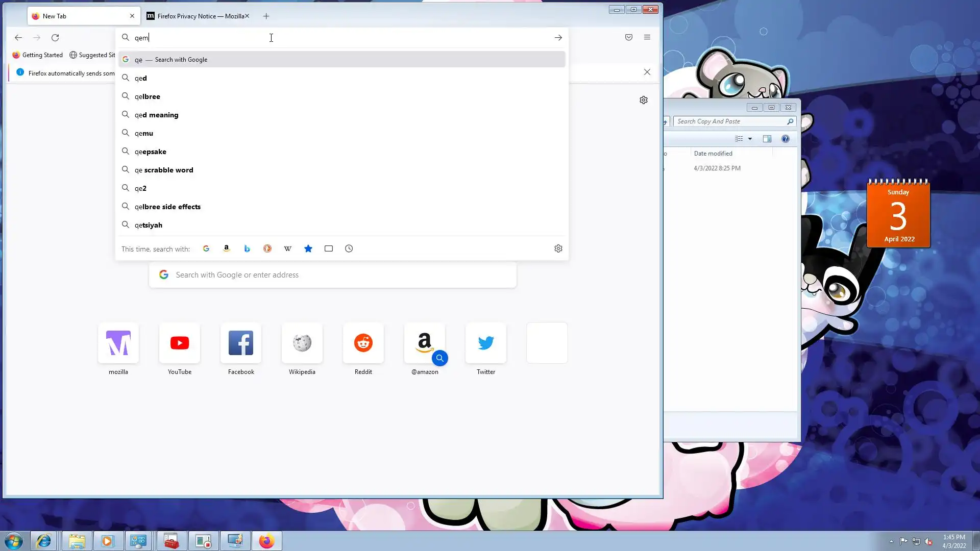Click Save to Pocket icon
Image resolution: width=980 pixels, height=551 pixels.
[629, 37]
